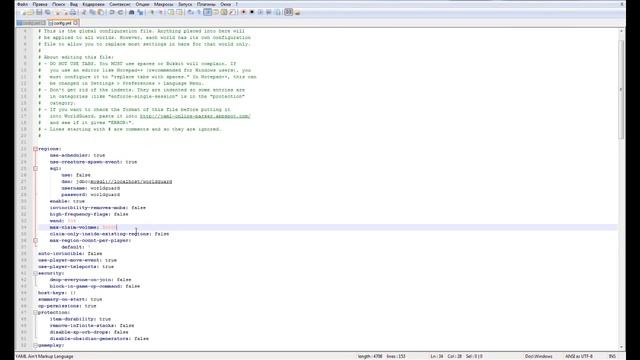Open the Синтаксис menu

[x=120, y=4]
